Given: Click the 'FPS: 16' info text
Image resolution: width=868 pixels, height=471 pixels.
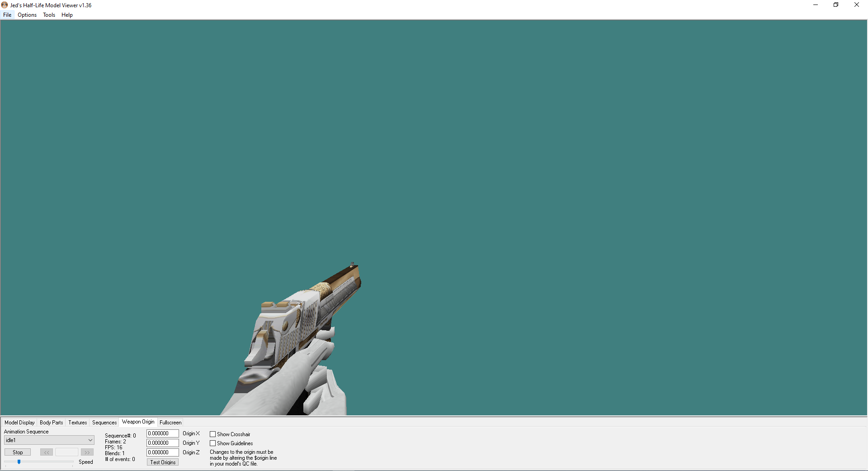Looking at the screenshot, I should coord(113,447).
